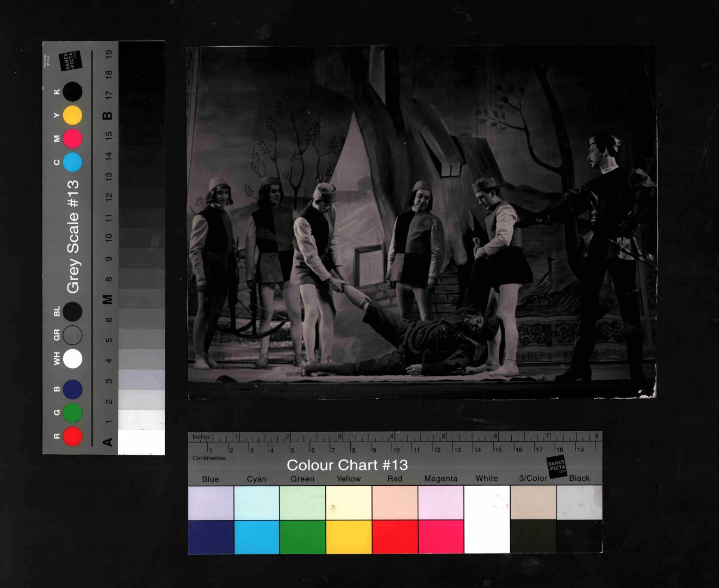Select the dark navy blue swatch in Colour Chart
Screen dimensions: 719x588
211,537
